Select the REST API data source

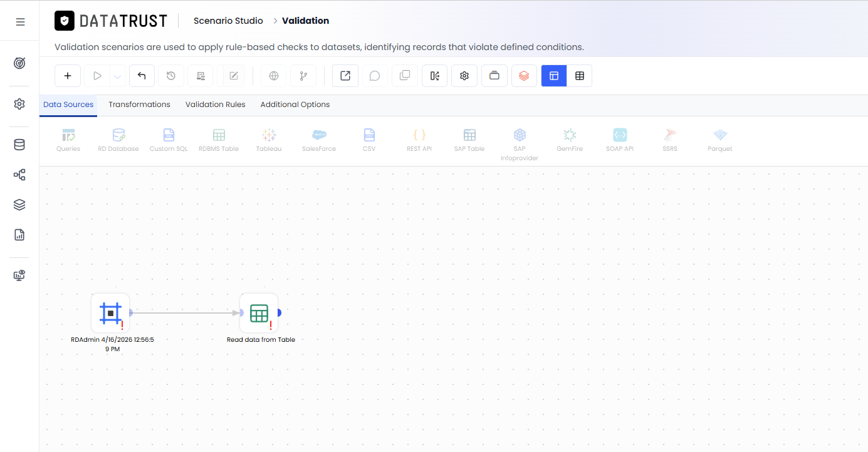point(419,140)
